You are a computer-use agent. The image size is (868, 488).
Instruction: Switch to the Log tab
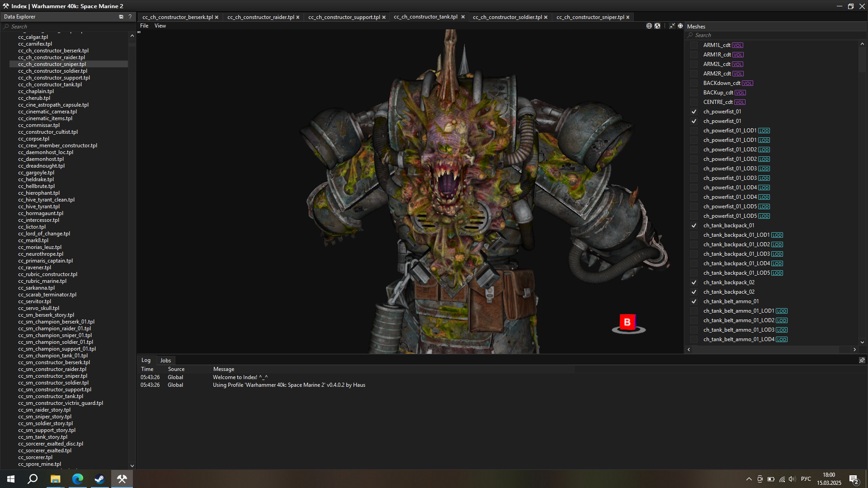[x=146, y=360]
